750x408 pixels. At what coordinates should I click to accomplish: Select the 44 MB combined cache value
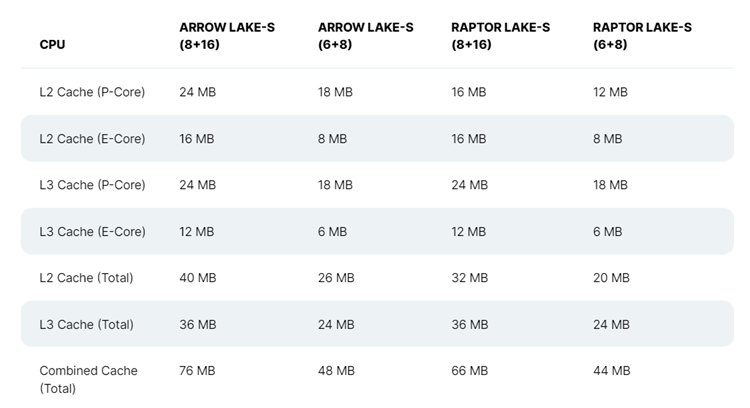tap(612, 371)
